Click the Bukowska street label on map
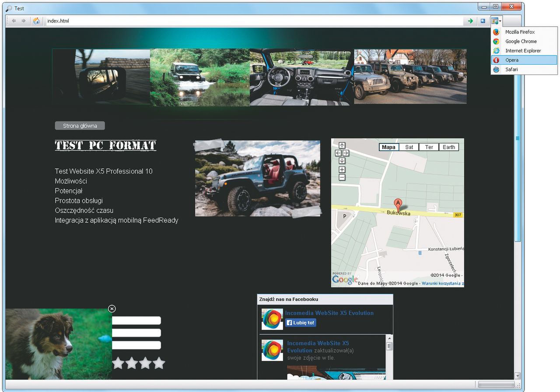 pos(399,213)
